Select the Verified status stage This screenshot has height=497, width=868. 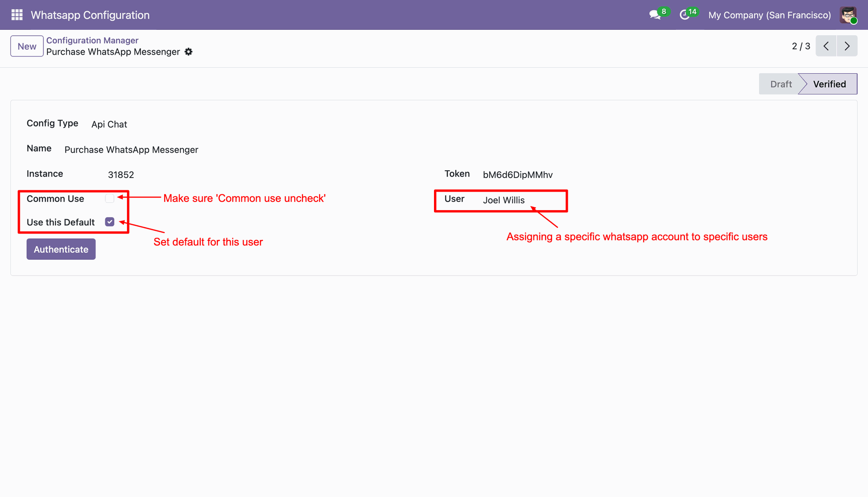pyautogui.click(x=829, y=84)
